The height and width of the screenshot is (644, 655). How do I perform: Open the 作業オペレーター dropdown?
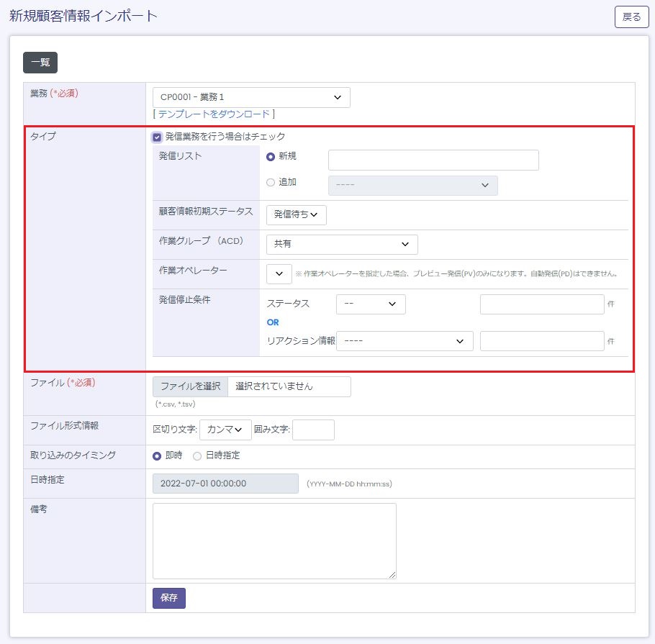(x=279, y=274)
